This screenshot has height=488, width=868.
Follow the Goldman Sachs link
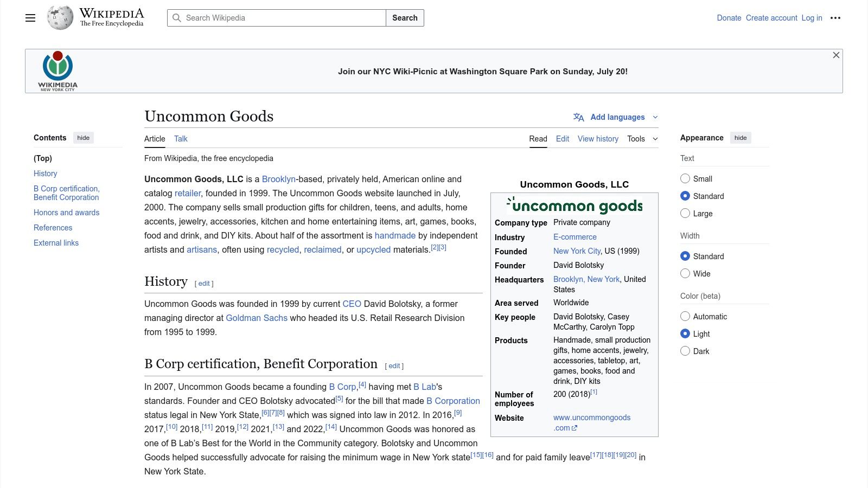point(257,318)
